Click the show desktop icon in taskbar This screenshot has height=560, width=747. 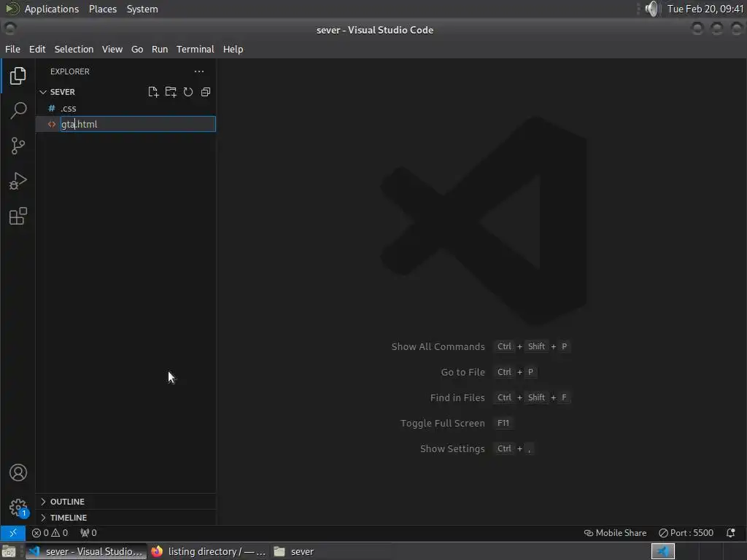pyautogui.click(x=9, y=551)
